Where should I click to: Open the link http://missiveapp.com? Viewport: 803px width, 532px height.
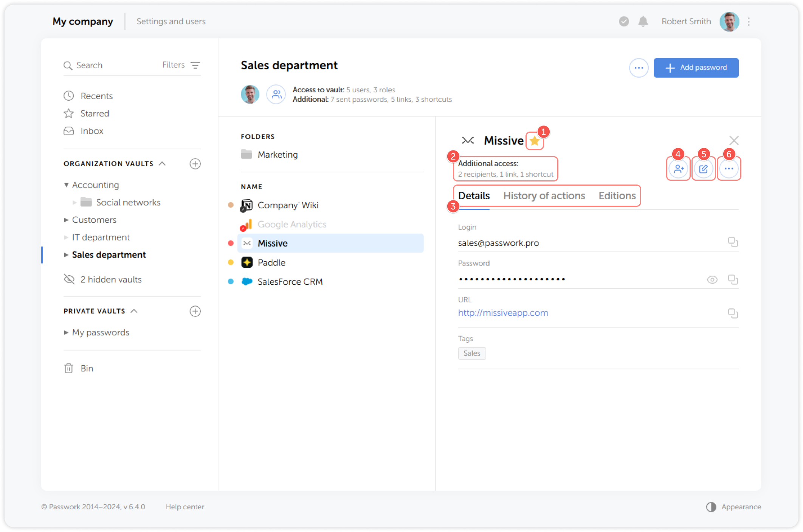[x=503, y=313]
